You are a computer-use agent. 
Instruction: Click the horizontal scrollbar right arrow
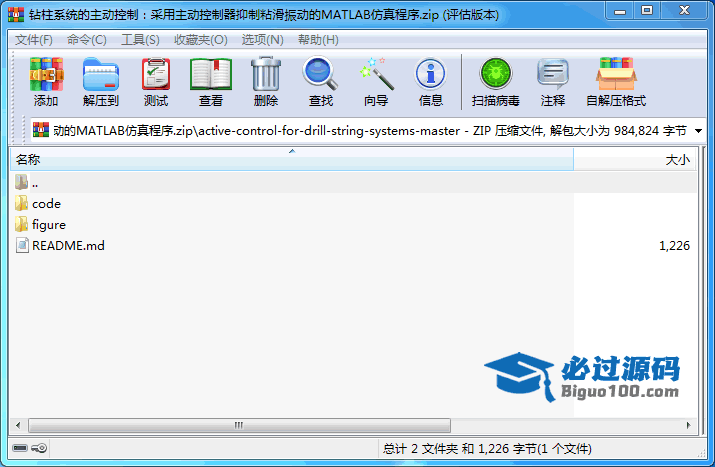click(x=689, y=425)
